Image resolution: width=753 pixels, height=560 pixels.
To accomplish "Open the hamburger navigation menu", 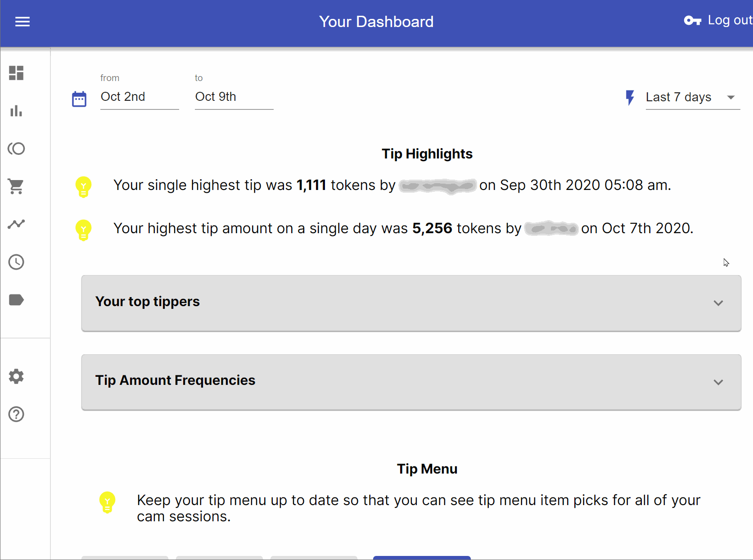I will click(x=23, y=22).
